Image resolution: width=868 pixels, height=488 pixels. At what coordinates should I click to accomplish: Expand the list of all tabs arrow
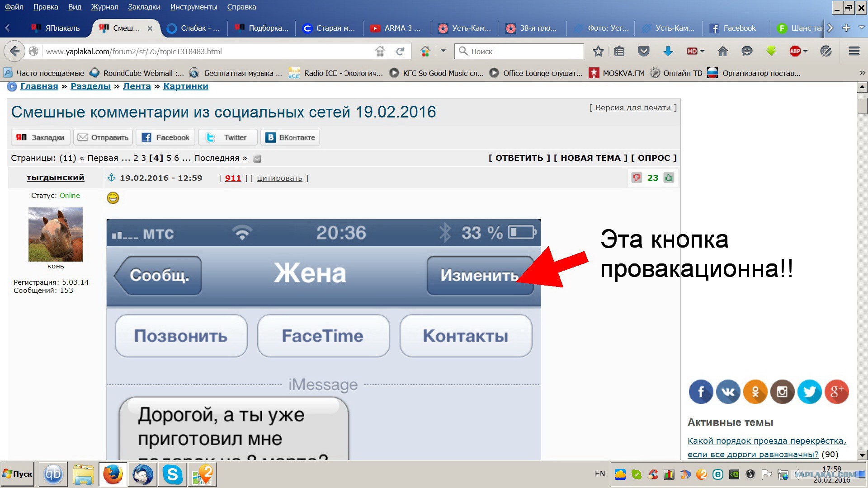click(861, 28)
